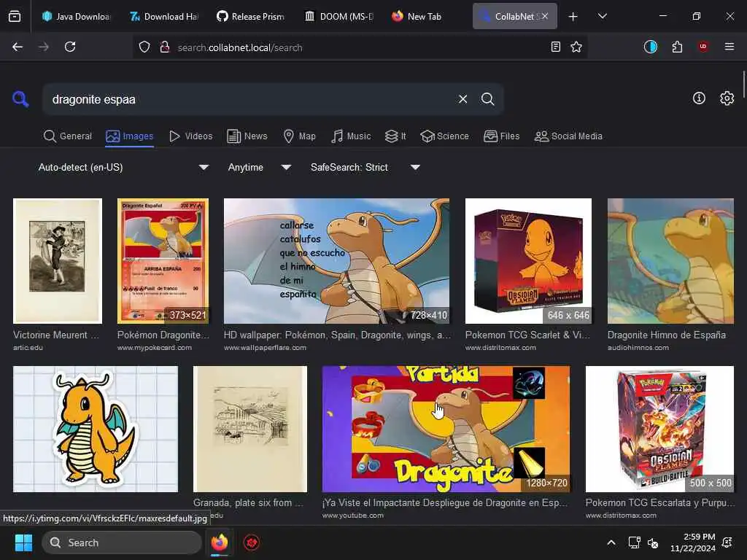The height and width of the screenshot is (560, 747).
Task: Open HD wallpaper Dragonite Spain thumbnail
Action: click(x=336, y=261)
